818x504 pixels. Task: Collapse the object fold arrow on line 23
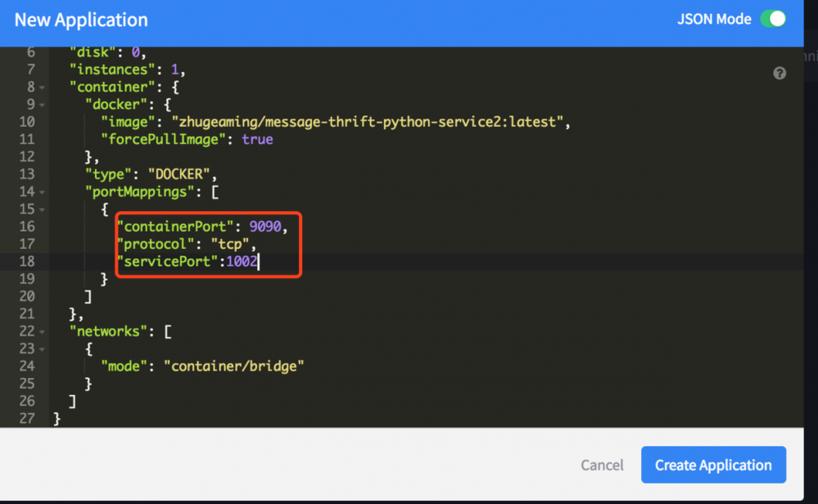point(42,349)
